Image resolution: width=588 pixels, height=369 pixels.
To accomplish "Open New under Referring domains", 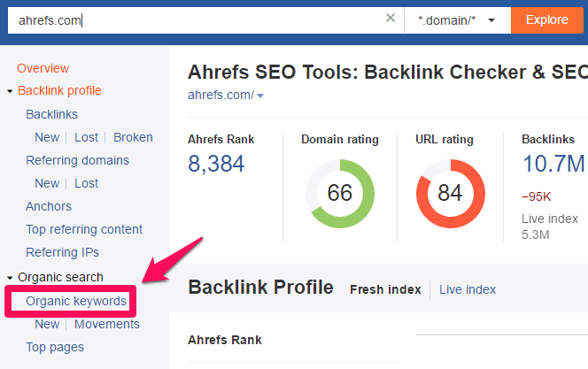I will (x=47, y=183).
